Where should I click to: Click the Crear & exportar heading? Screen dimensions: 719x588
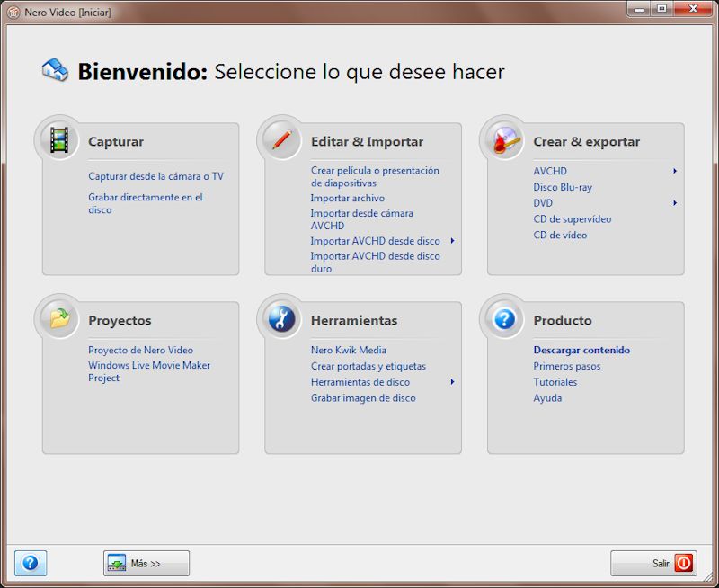(x=587, y=142)
